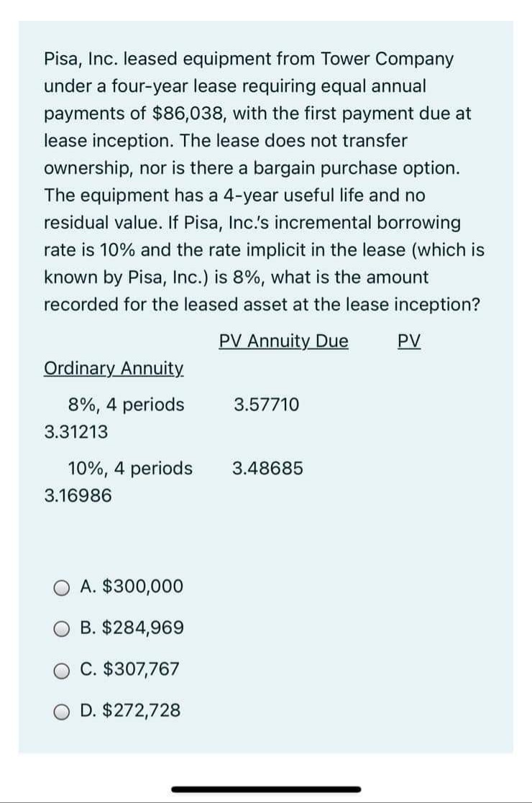Open the PV Annuity Due header link
Screen dimensions: 532x803
point(283,341)
